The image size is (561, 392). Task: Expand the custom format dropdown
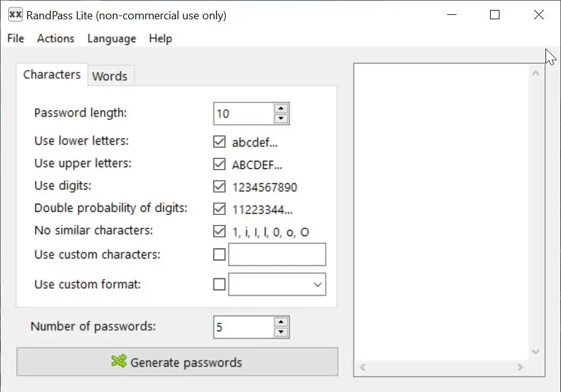[x=318, y=285]
